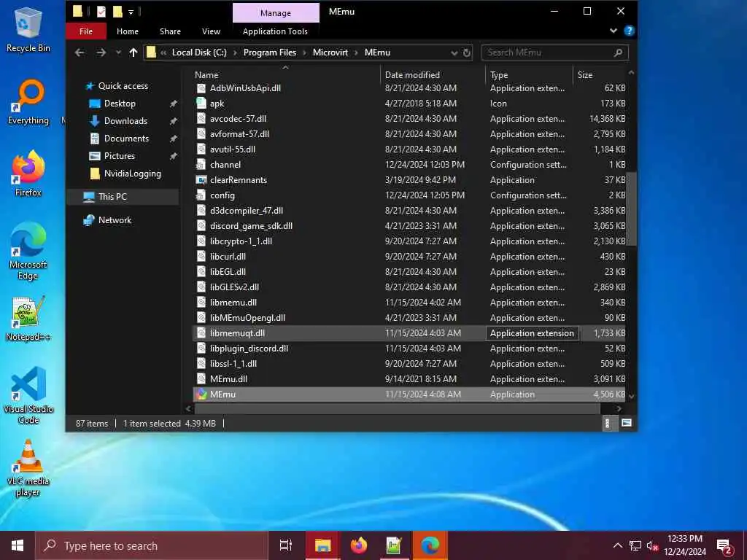
Task: Expand the path chevron after Local Disk (C:)
Action: coord(235,52)
